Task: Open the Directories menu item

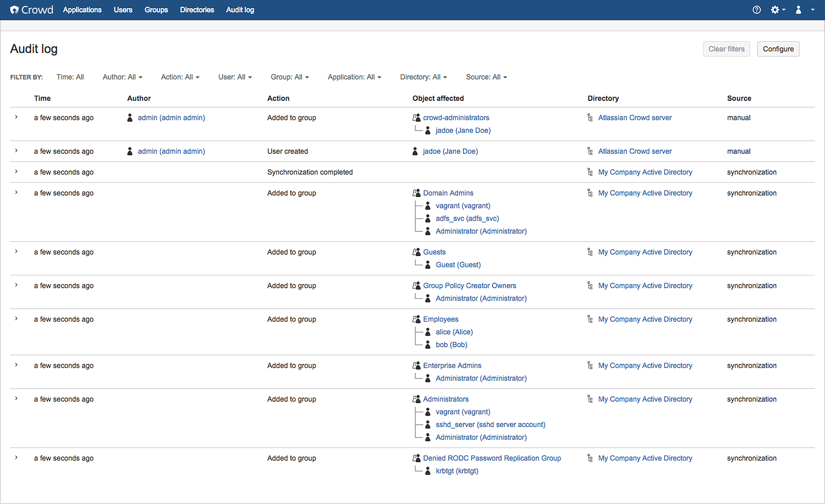Action: pos(197,10)
